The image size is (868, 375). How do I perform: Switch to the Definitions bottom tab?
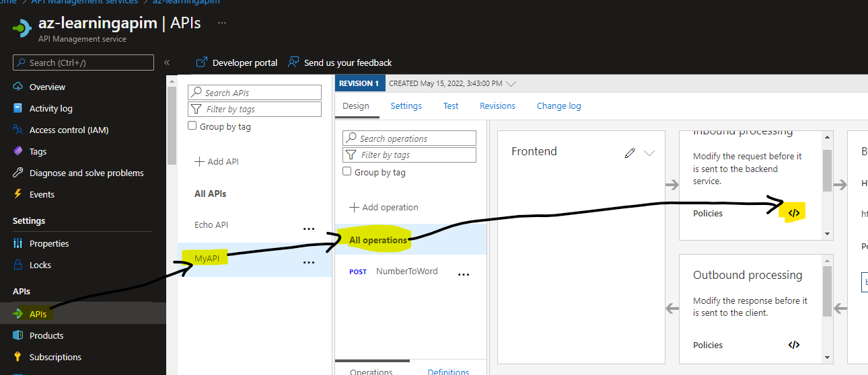point(448,372)
